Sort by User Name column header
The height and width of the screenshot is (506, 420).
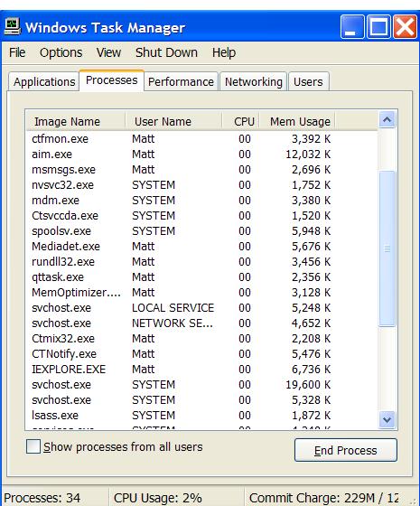[173, 121]
